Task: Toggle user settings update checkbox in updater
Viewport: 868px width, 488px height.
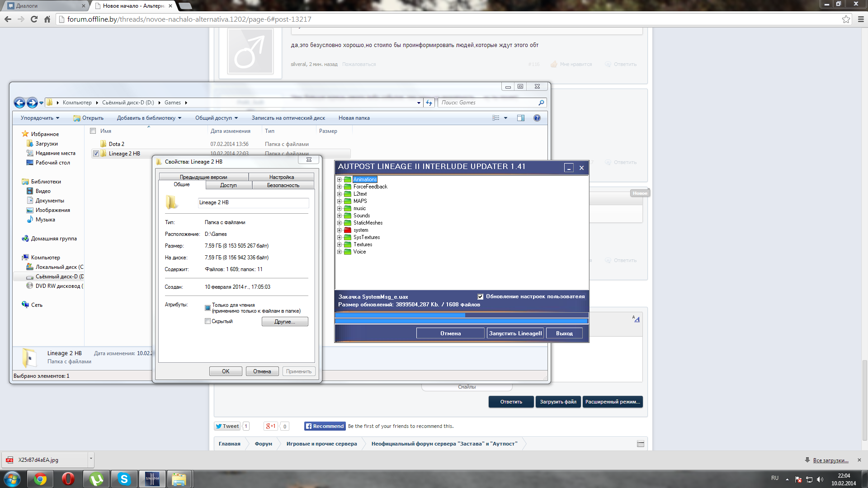Action: (x=480, y=297)
